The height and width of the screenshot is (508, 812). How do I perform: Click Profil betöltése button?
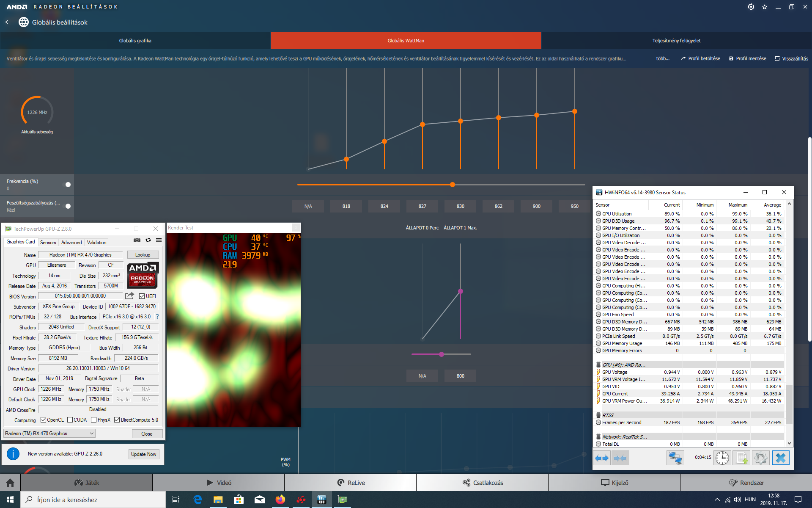[x=700, y=58]
